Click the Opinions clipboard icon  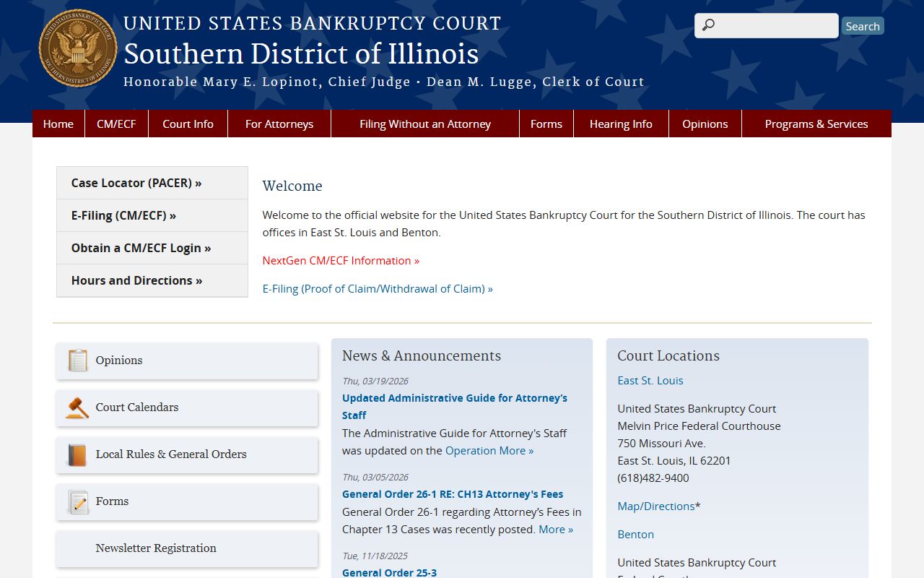pyautogui.click(x=77, y=360)
